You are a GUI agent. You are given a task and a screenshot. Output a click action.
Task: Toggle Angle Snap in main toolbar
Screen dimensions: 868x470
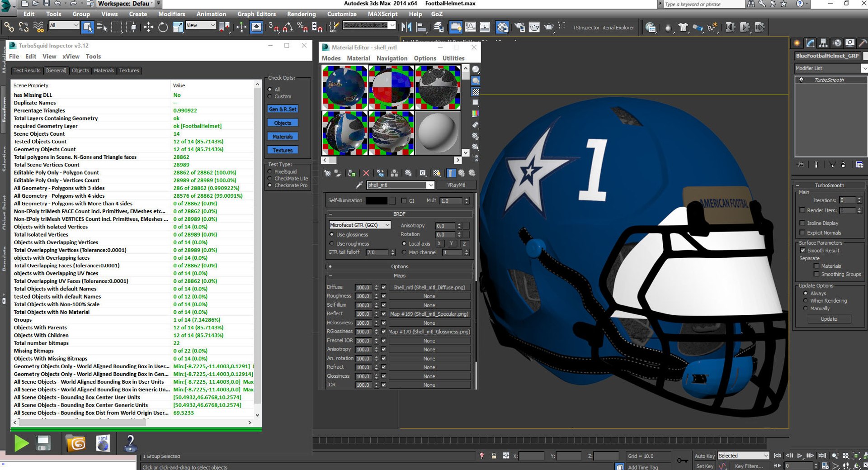[x=288, y=27]
